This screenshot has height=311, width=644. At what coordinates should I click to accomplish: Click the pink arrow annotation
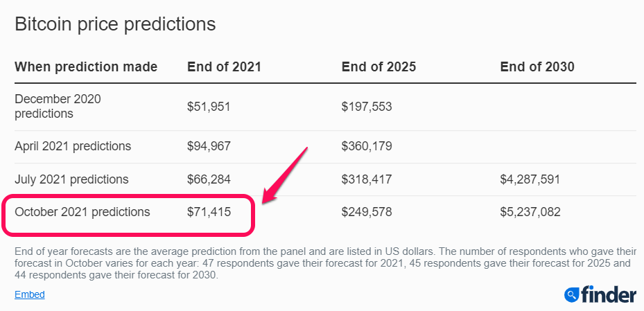coord(284,174)
